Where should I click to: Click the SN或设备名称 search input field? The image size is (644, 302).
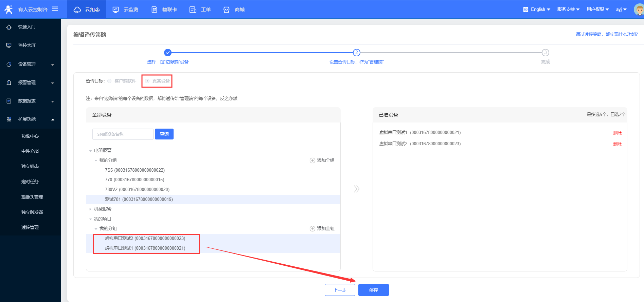(123, 134)
